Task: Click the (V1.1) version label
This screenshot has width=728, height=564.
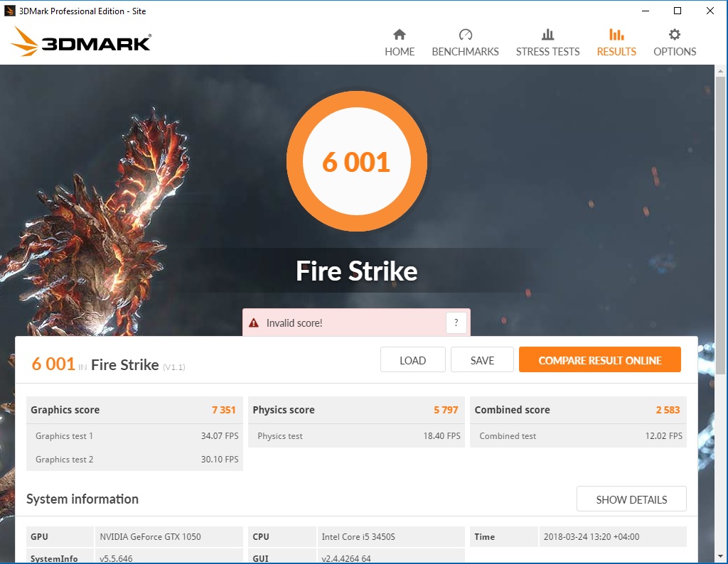Action: pos(174,367)
